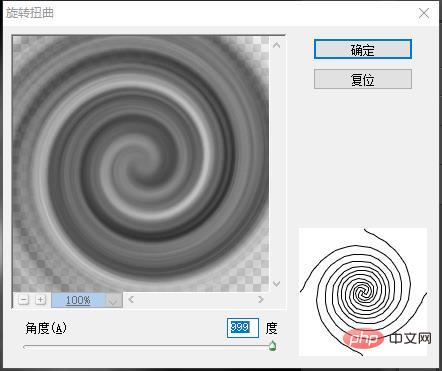The image size is (442, 371).
Task: Click the swirl preview image
Action: 141,164
